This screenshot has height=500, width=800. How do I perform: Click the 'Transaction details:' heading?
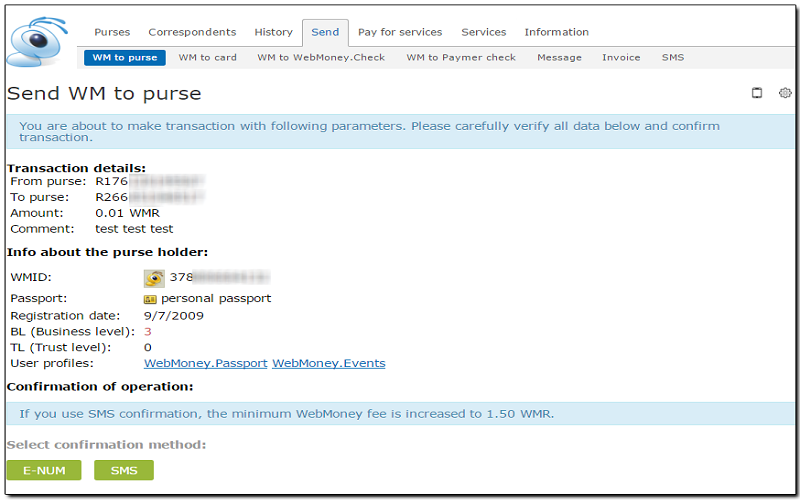pos(77,168)
